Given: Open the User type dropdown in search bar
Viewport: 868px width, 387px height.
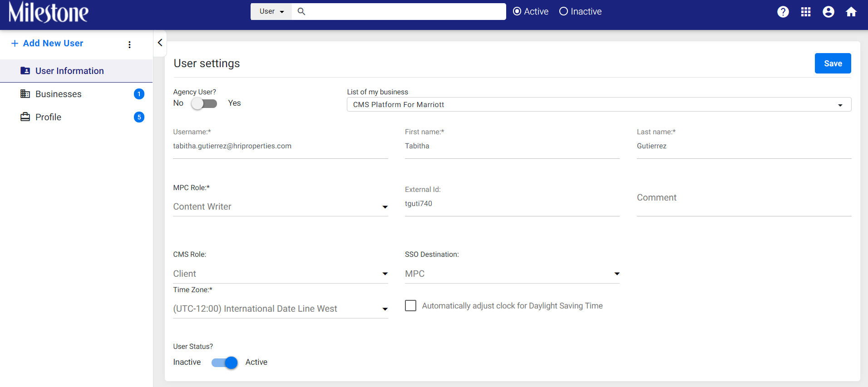Looking at the screenshot, I should [272, 11].
